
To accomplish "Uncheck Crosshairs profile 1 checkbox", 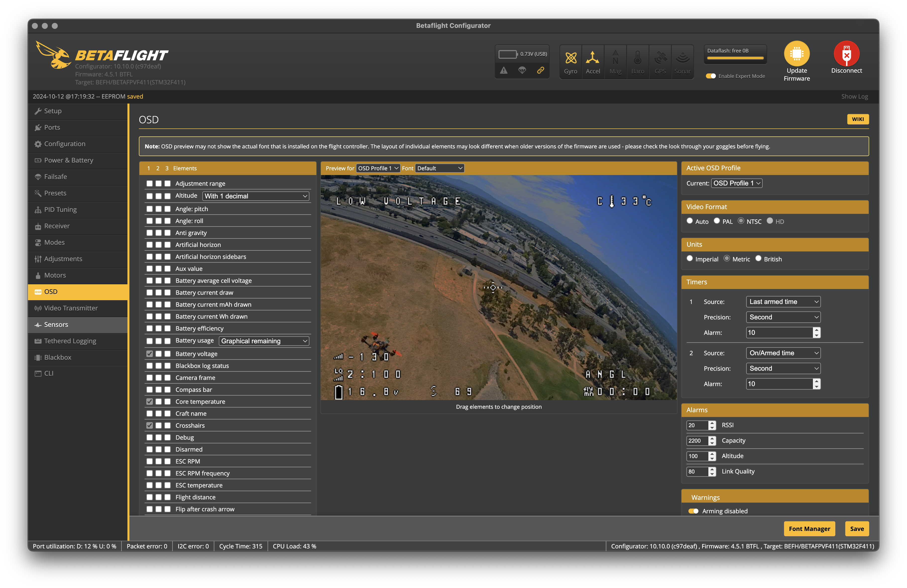I will [149, 425].
